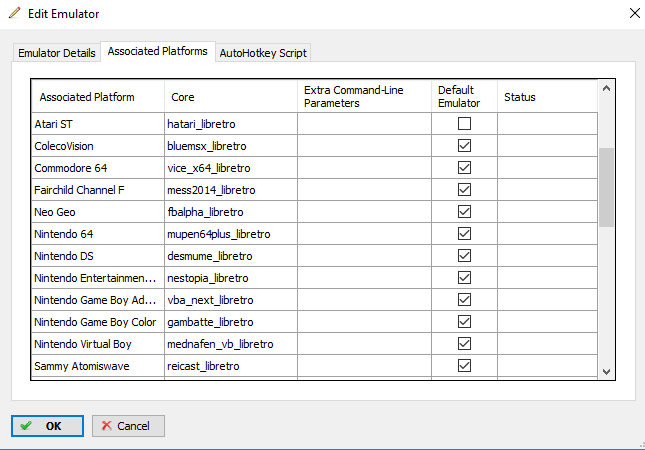Click the scrollbar up arrow

click(606, 88)
